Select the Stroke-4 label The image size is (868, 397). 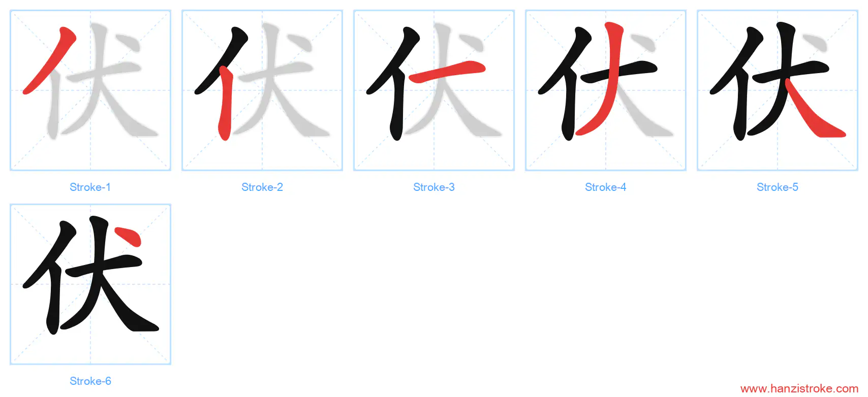tap(606, 187)
